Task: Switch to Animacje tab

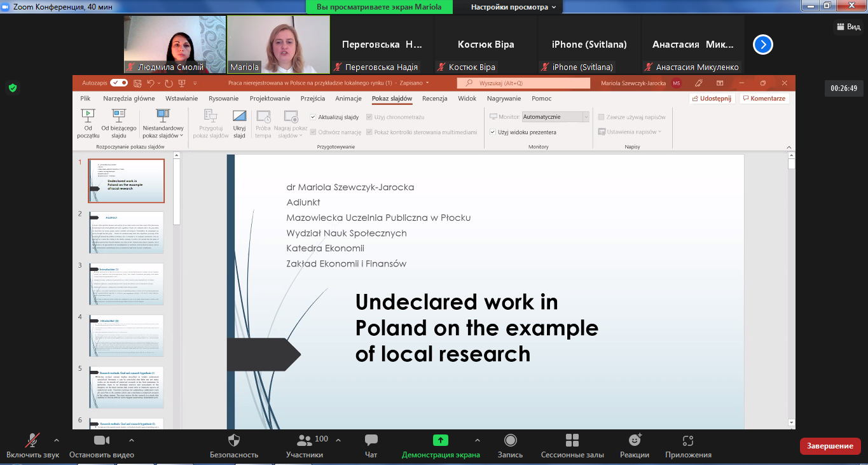Action: [348, 99]
